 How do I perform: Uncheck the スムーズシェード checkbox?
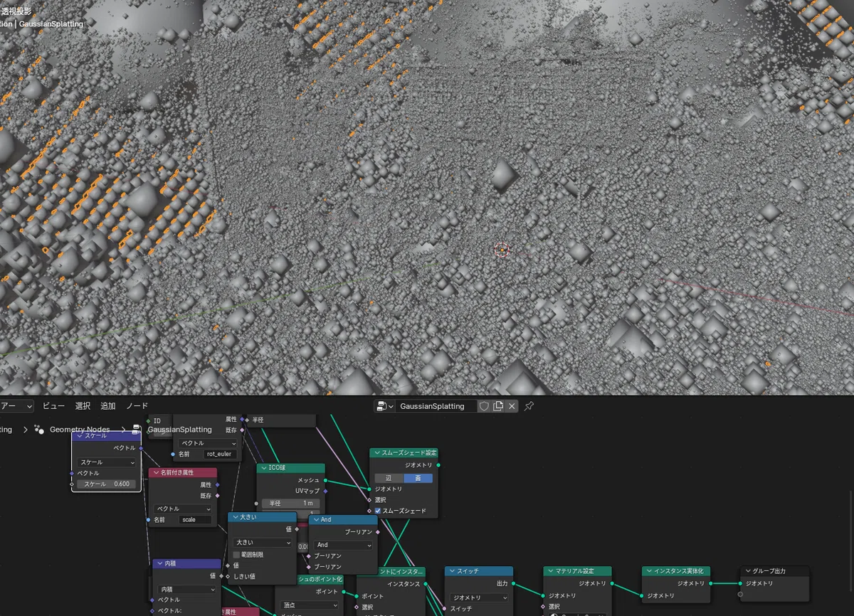(x=378, y=511)
